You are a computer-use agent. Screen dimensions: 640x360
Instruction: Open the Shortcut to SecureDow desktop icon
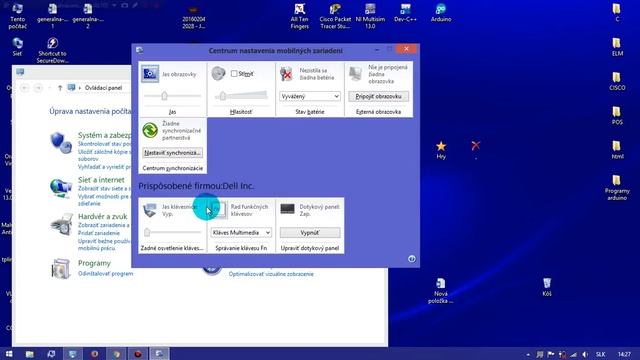pos(52,50)
